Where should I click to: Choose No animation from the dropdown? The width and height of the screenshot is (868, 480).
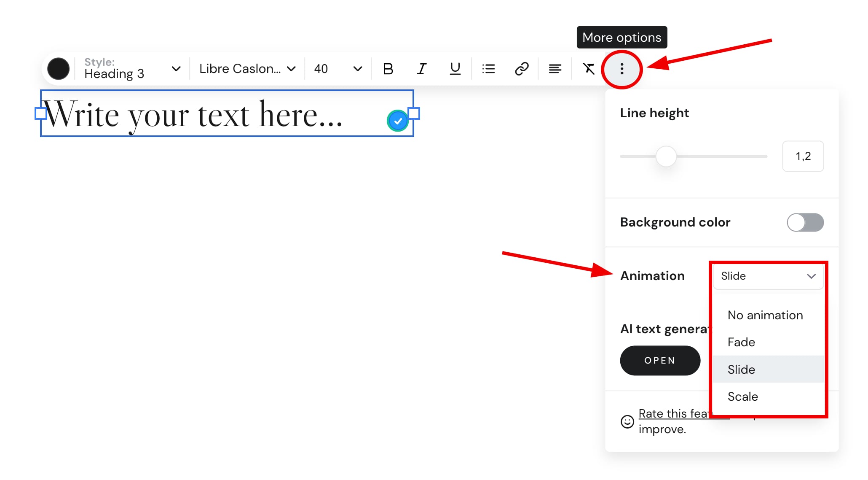point(765,315)
